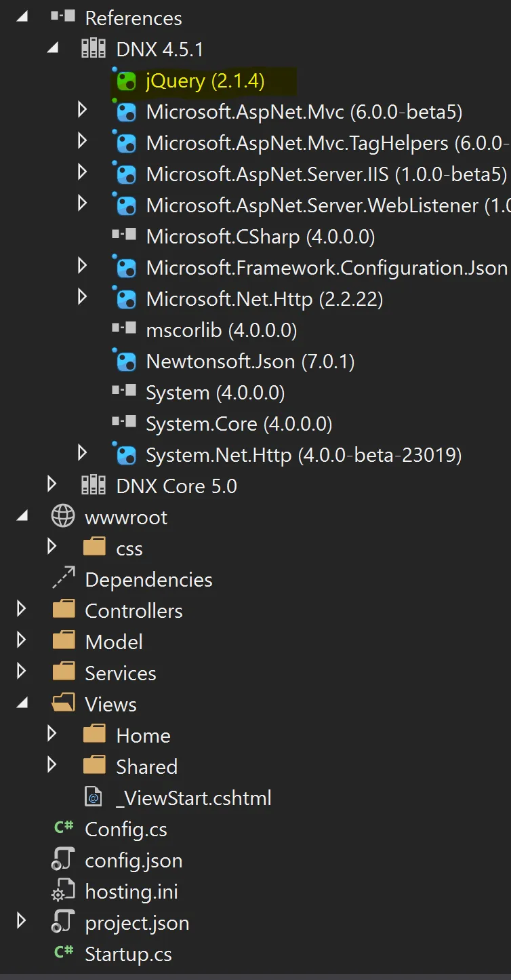511x980 pixels.
Task: Click the Config.cs C# file icon
Action: point(64,828)
